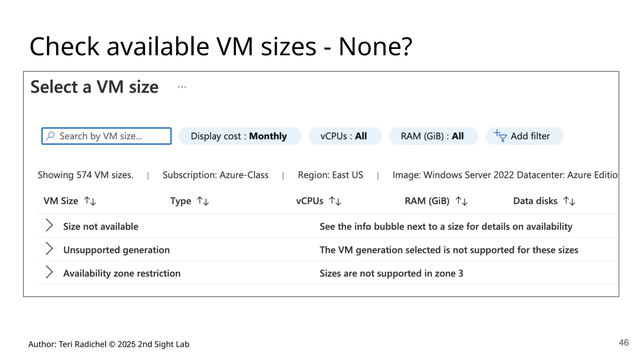Expand the Availability zone restriction group
Viewport: 644px width, 362px height.
coord(49,272)
